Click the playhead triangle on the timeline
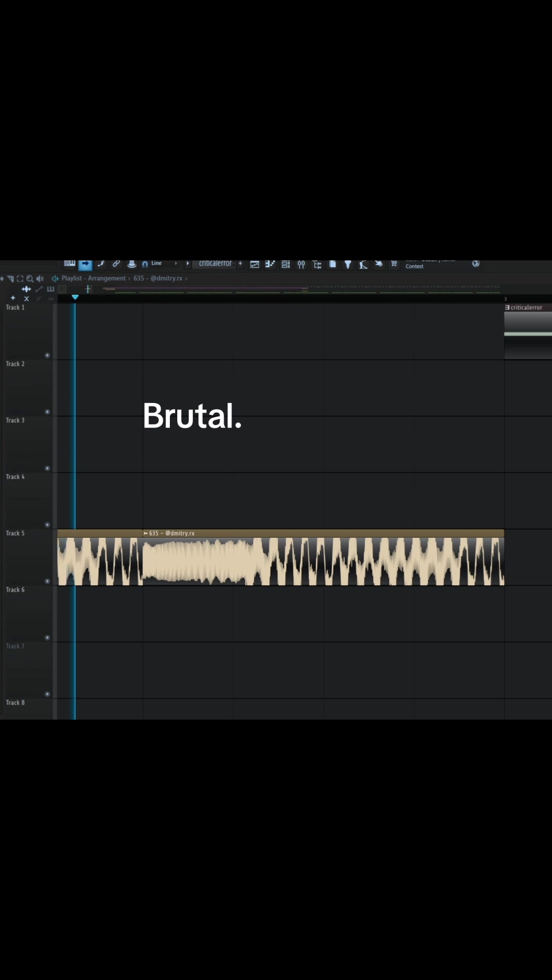 [x=75, y=297]
